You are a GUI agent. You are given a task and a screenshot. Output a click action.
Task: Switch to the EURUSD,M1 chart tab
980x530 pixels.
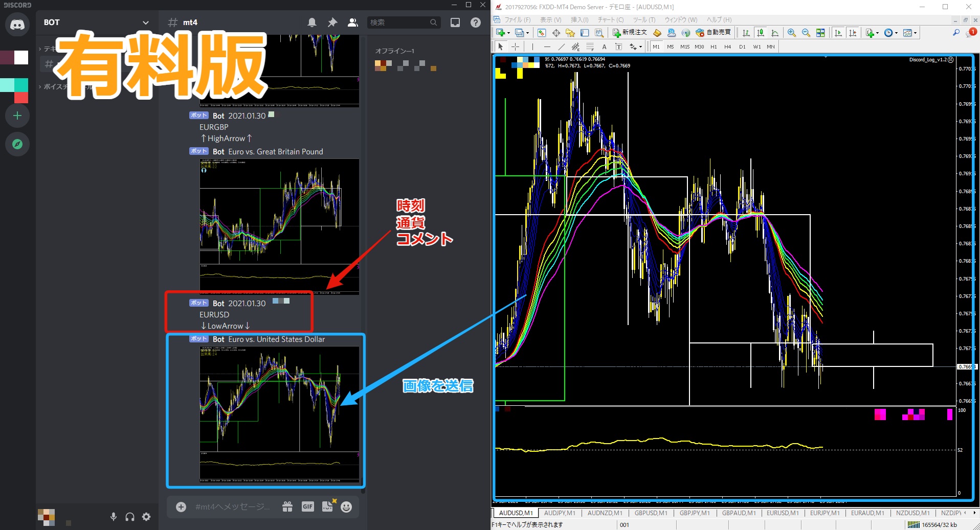coord(783,513)
